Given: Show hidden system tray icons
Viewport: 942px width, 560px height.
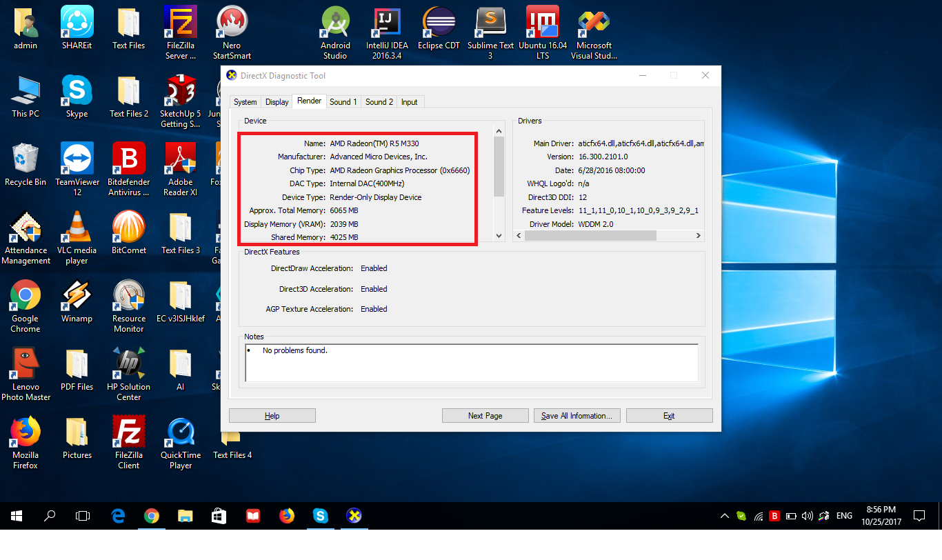Looking at the screenshot, I should tap(724, 516).
